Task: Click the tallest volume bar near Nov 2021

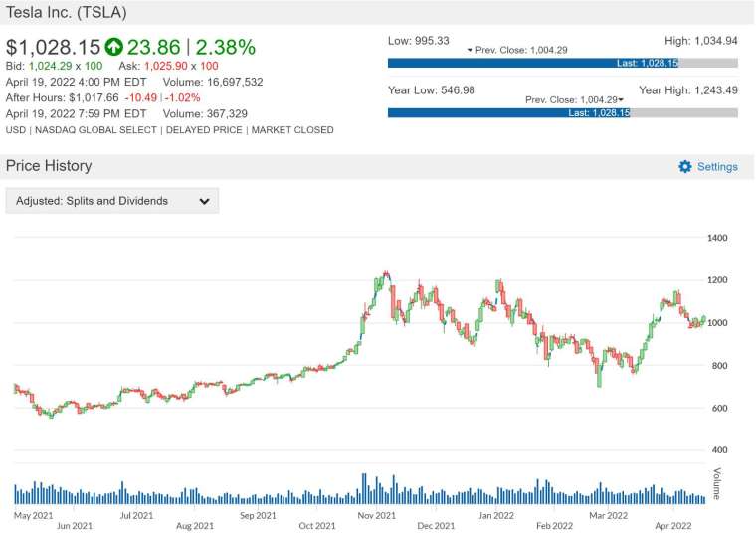Action: coord(364,488)
